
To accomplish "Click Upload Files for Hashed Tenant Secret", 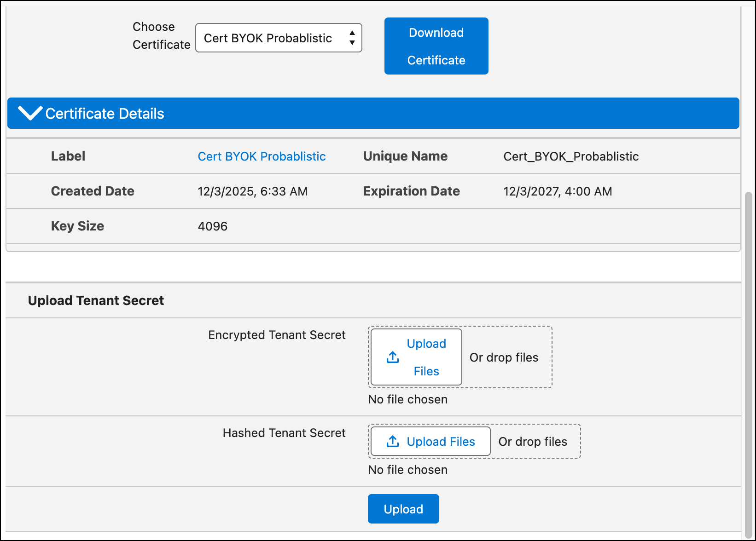I will [x=430, y=441].
